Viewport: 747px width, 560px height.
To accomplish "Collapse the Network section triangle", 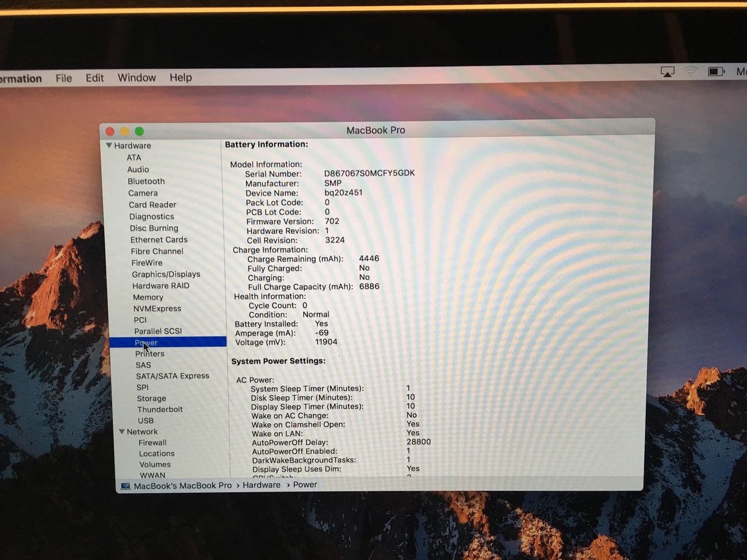I will pyautogui.click(x=122, y=432).
